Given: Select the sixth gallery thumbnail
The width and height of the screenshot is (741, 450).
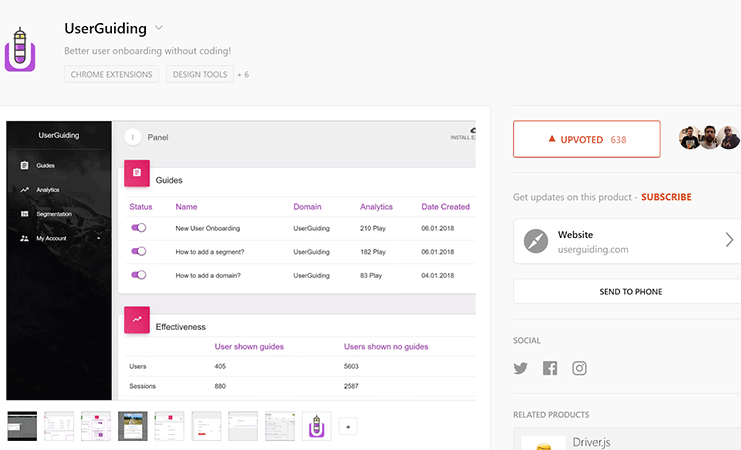Looking at the screenshot, I should pyautogui.click(x=207, y=426).
